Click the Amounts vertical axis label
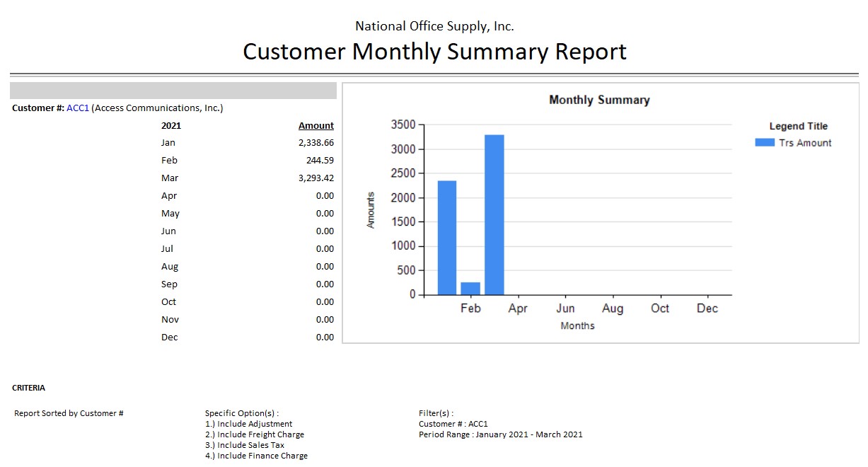This screenshot has height=467, width=868. 371,209
